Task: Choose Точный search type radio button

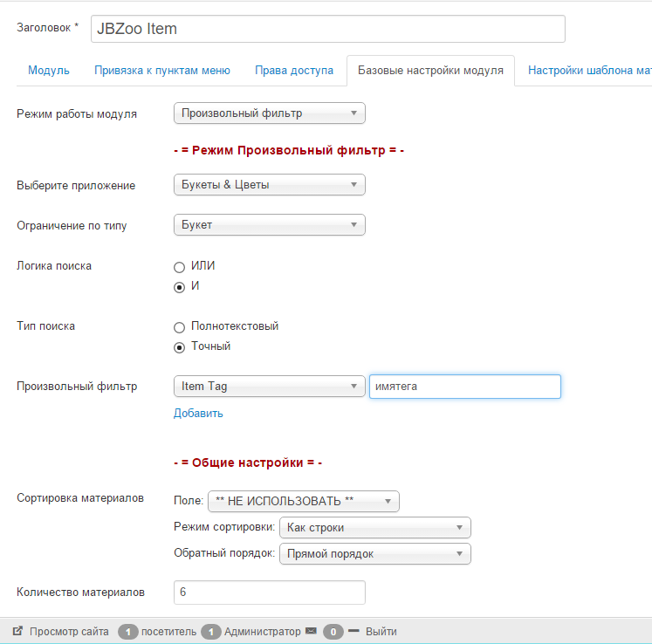Action: coord(180,346)
